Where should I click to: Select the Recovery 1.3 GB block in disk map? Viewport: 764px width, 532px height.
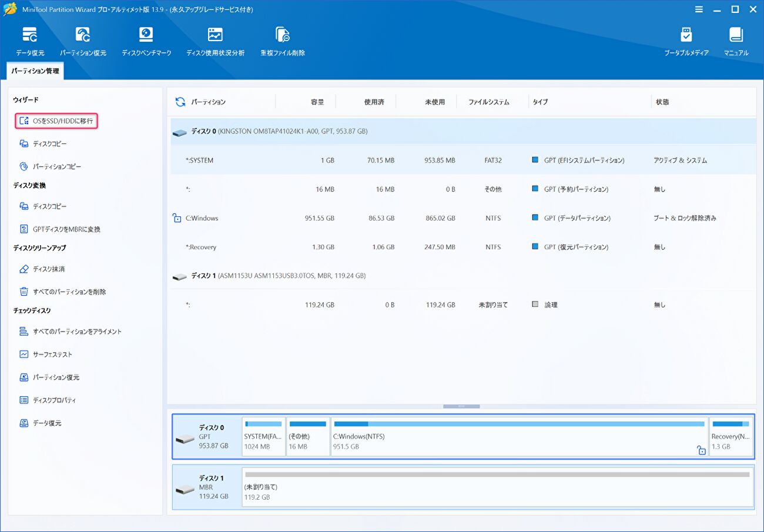731,437
